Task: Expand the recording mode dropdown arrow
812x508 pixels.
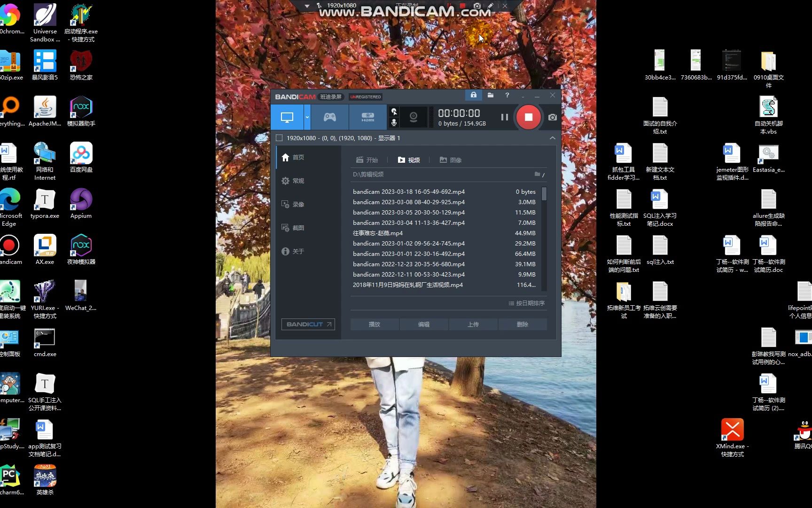Action: [x=307, y=117]
